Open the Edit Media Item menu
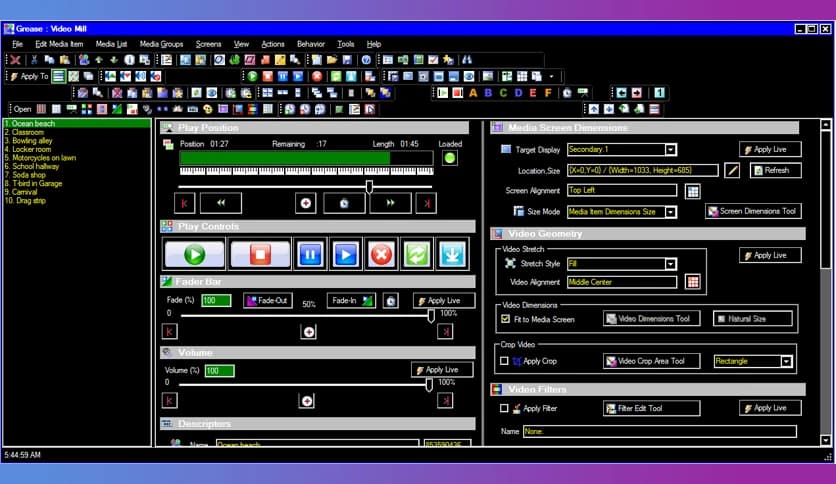The width and height of the screenshot is (836, 484). (59, 44)
